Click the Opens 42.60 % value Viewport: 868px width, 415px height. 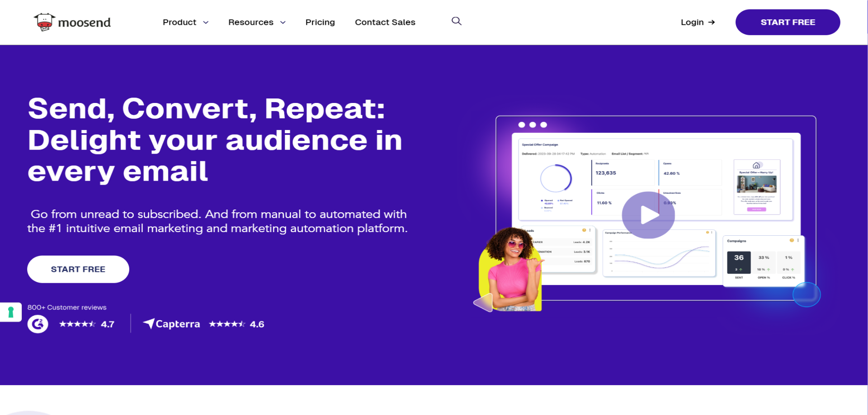pyautogui.click(x=671, y=173)
